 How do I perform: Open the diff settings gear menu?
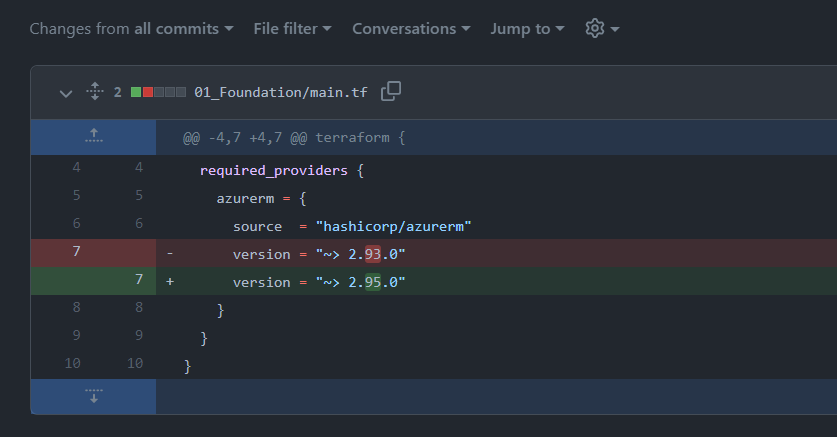602,28
